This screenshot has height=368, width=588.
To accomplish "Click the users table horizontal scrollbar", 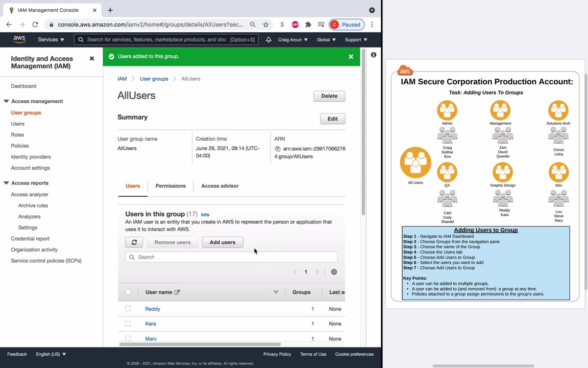I will [200, 344].
